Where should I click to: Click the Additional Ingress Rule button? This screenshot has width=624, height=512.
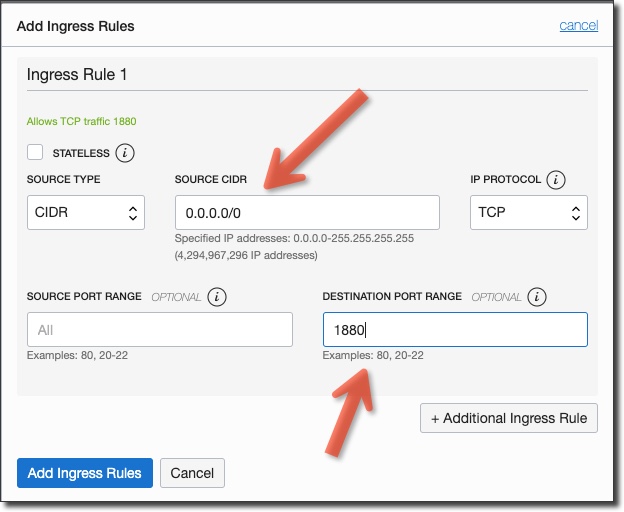509,418
